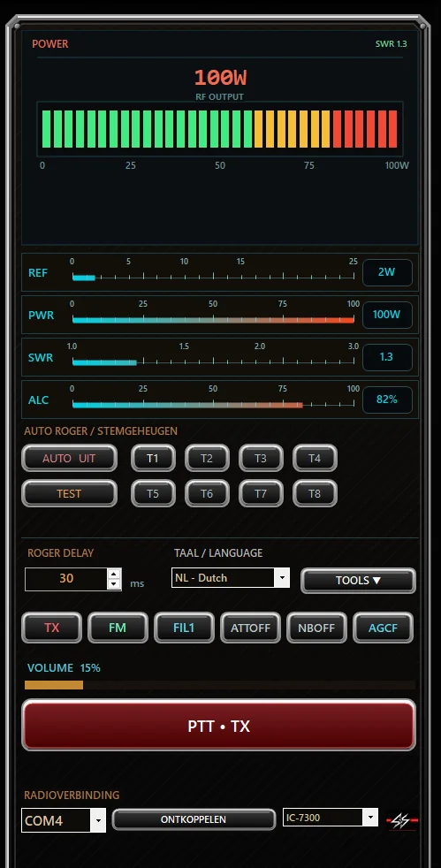
Task: Click the large 100W power readout
Action: pyautogui.click(x=220, y=78)
